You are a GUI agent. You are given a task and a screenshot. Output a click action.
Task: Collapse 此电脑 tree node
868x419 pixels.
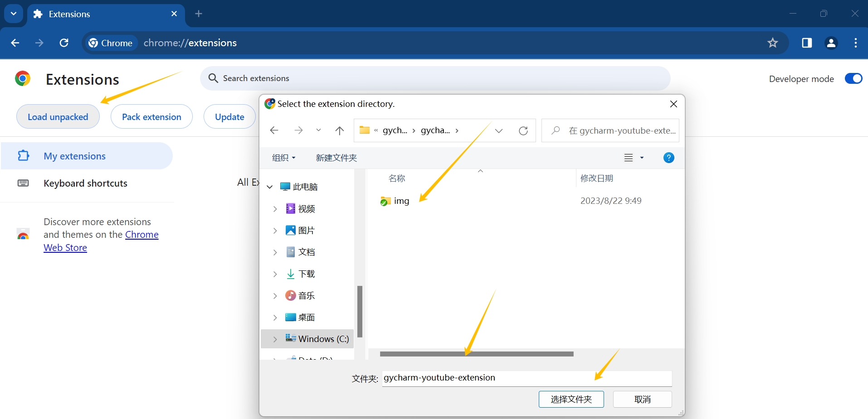point(270,187)
